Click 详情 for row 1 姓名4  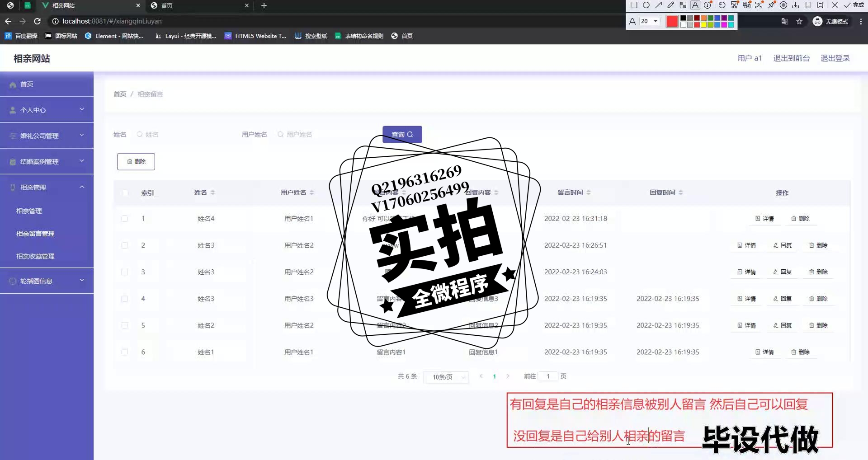(x=764, y=219)
